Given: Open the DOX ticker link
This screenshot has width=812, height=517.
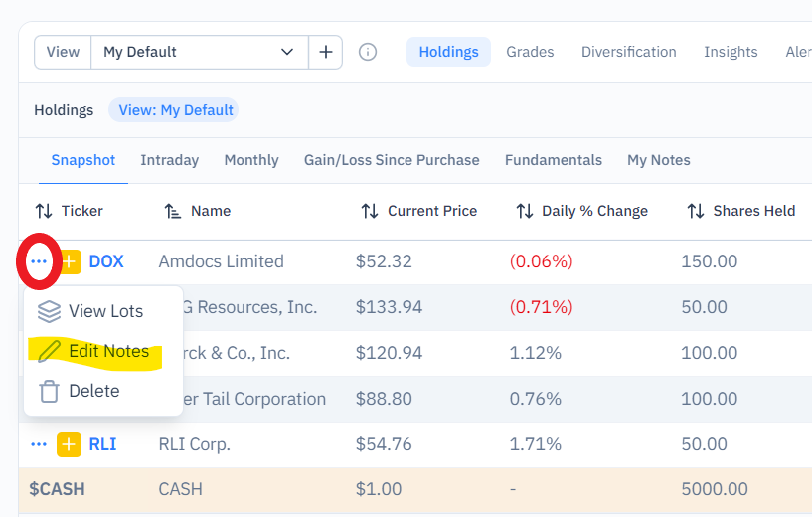Looking at the screenshot, I should click(106, 261).
